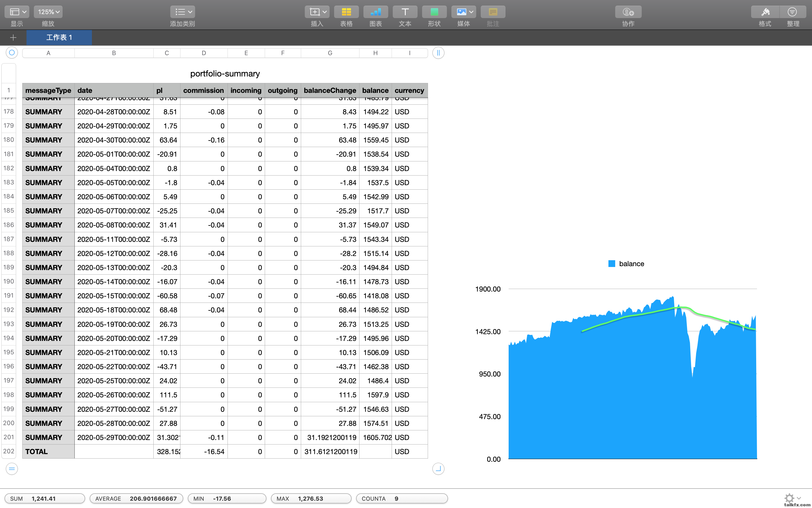Image resolution: width=812 pixels, height=508 pixels.
Task: Add a new sheet with plus button
Action: pyautogui.click(x=13, y=37)
